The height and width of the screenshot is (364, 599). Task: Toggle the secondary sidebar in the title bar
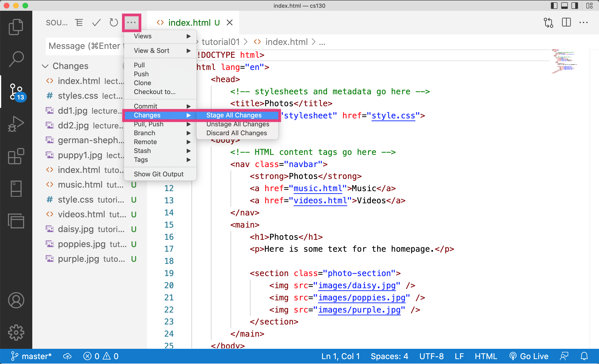(574, 5)
